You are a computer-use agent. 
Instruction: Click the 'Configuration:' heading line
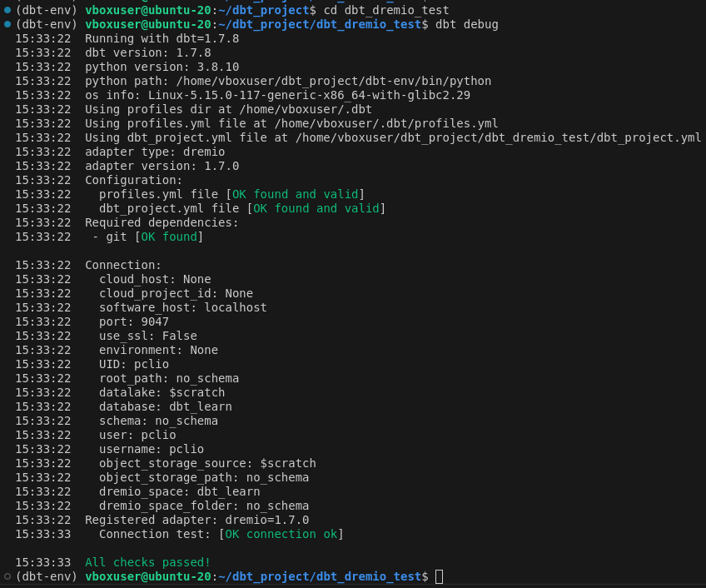coord(134,180)
